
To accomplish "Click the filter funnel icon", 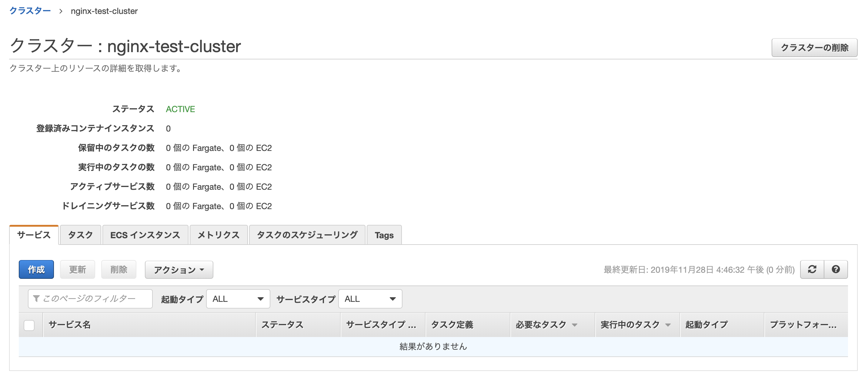I will pos(36,299).
